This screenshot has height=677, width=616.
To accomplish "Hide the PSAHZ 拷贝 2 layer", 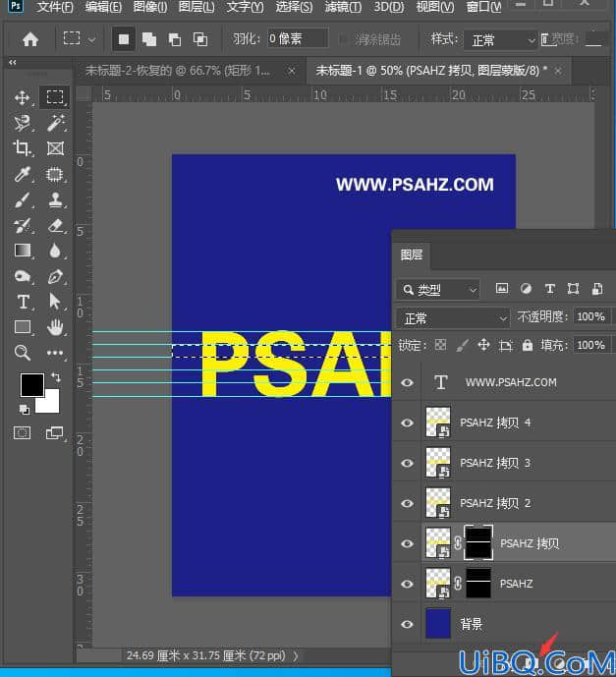I will [x=407, y=503].
